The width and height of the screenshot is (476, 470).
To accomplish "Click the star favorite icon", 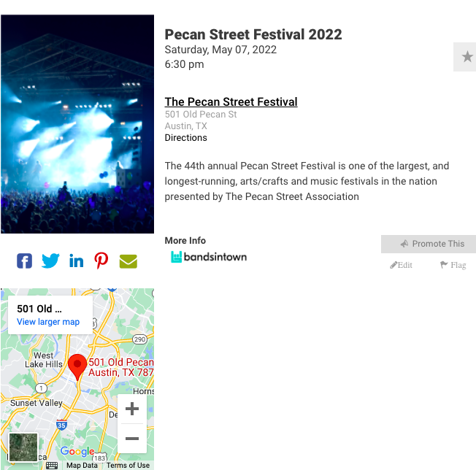I will pos(467,57).
